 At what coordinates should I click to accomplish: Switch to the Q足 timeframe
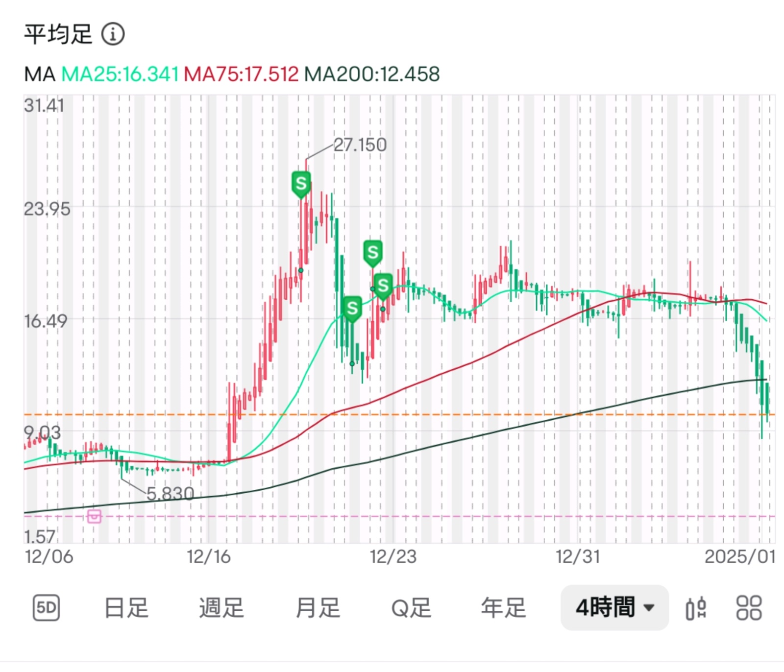click(x=411, y=608)
